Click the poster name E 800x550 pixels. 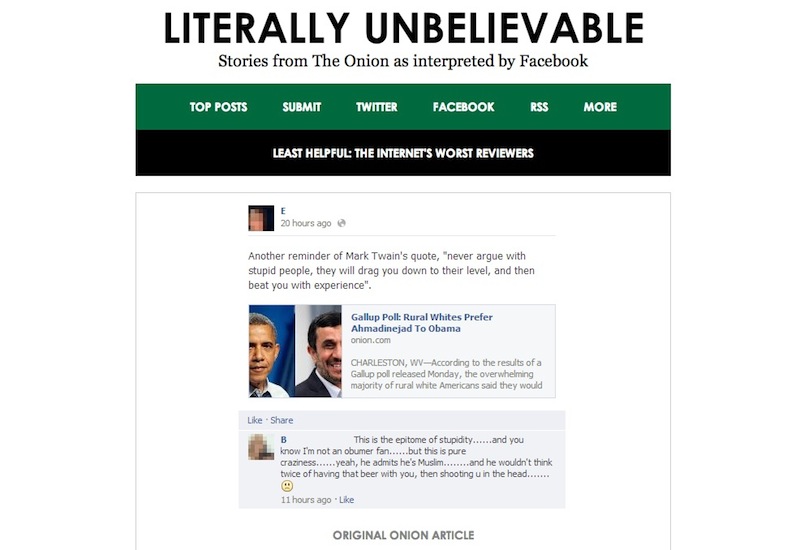(x=283, y=211)
